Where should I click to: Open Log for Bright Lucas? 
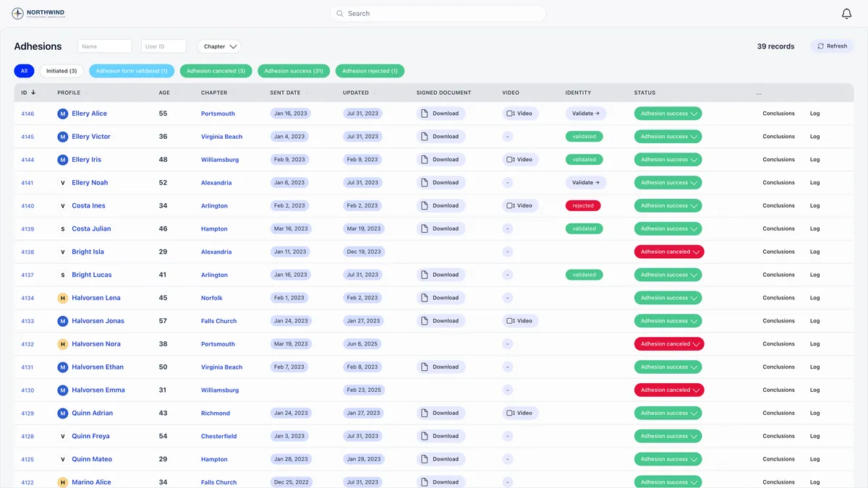click(x=814, y=275)
